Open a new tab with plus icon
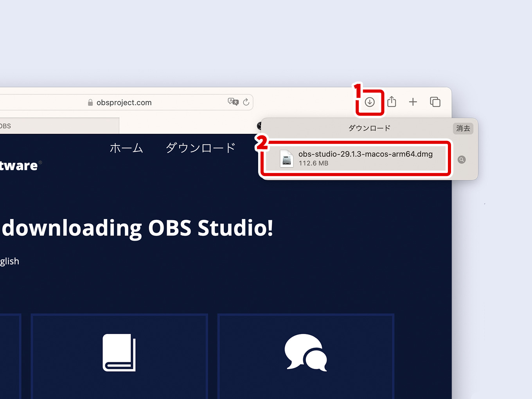 [x=413, y=102]
